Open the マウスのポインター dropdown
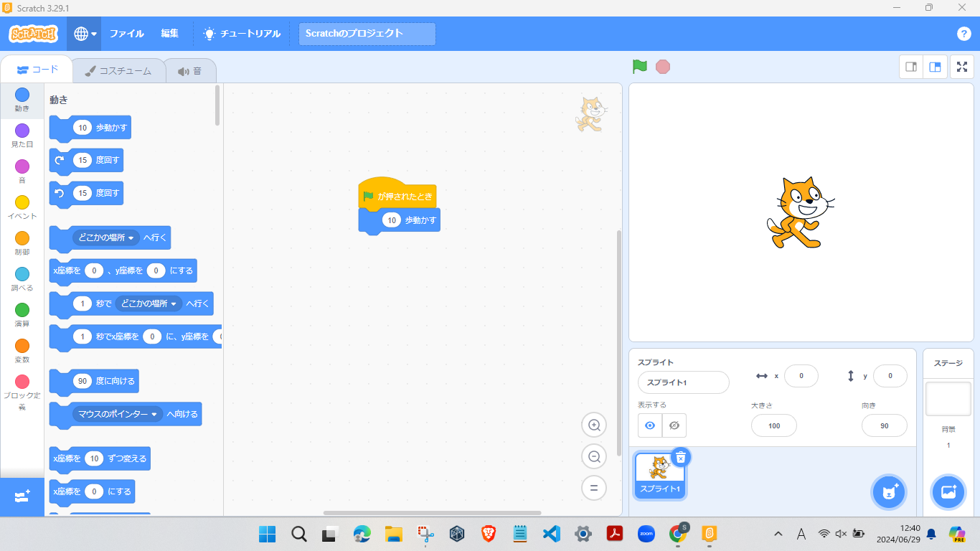 (x=118, y=414)
